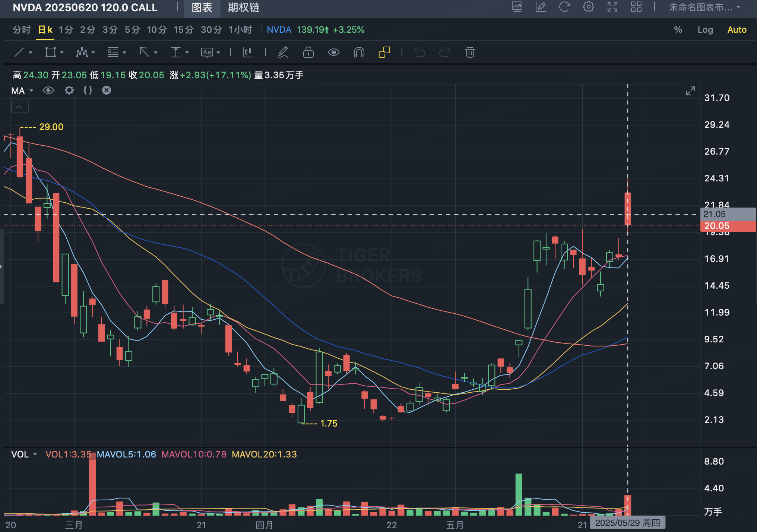The width and height of the screenshot is (757, 532).
Task: Switch to the 图表 tab
Action: pos(202,8)
